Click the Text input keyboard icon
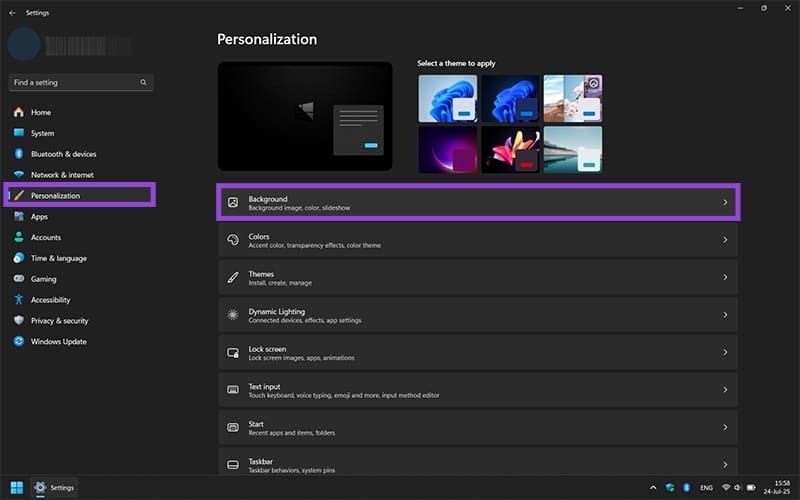 [233, 390]
